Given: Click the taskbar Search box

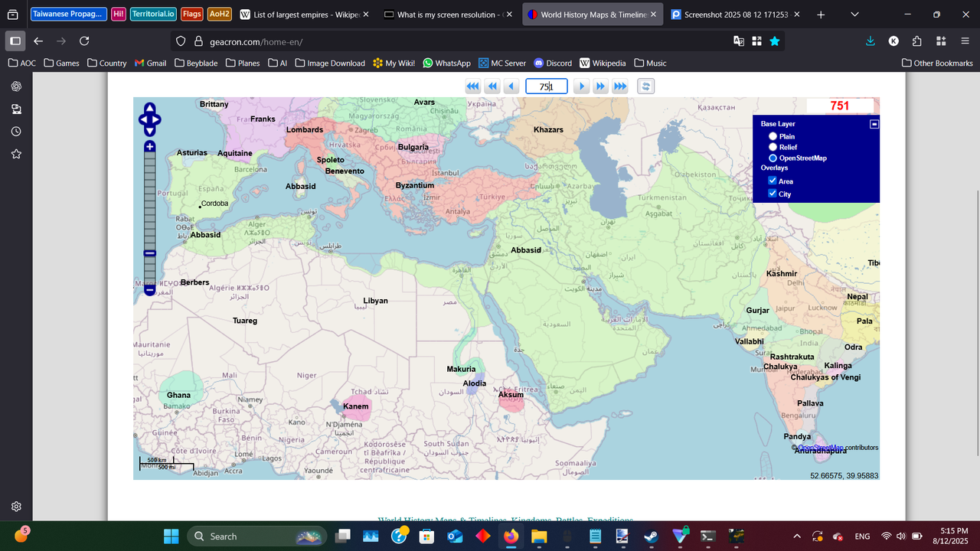Looking at the screenshot, I should coord(256,536).
